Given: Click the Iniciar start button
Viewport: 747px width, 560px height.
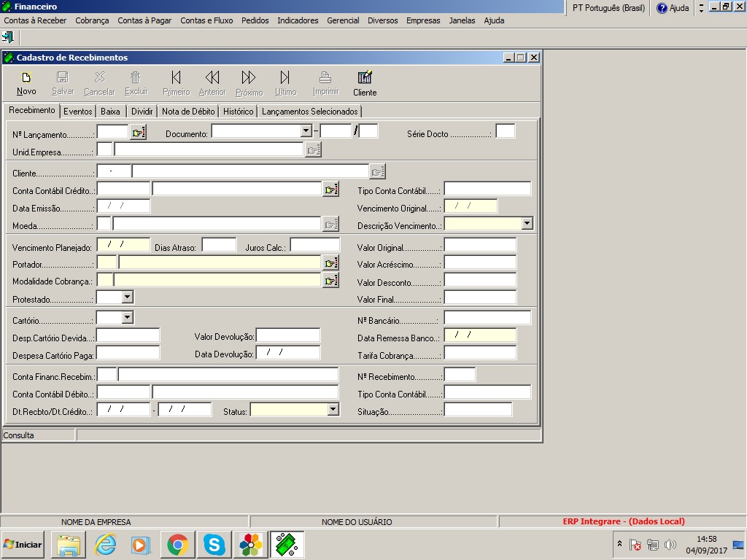Looking at the screenshot, I should click(x=23, y=545).
